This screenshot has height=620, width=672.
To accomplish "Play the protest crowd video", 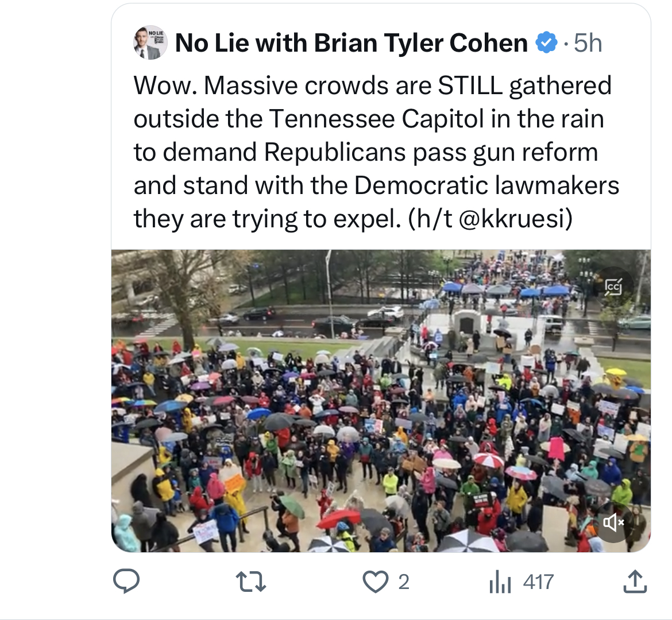I will coord(380,401).
